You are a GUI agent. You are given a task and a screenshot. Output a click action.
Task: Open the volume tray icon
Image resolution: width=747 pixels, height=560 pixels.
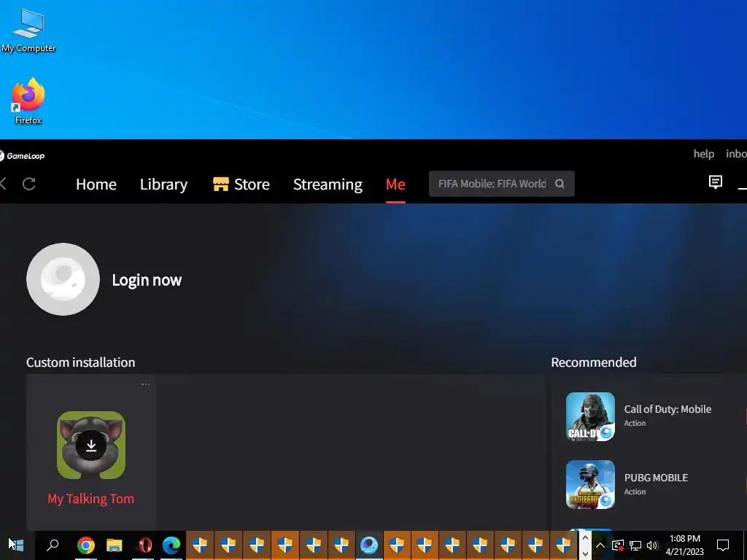pos(652,545)
